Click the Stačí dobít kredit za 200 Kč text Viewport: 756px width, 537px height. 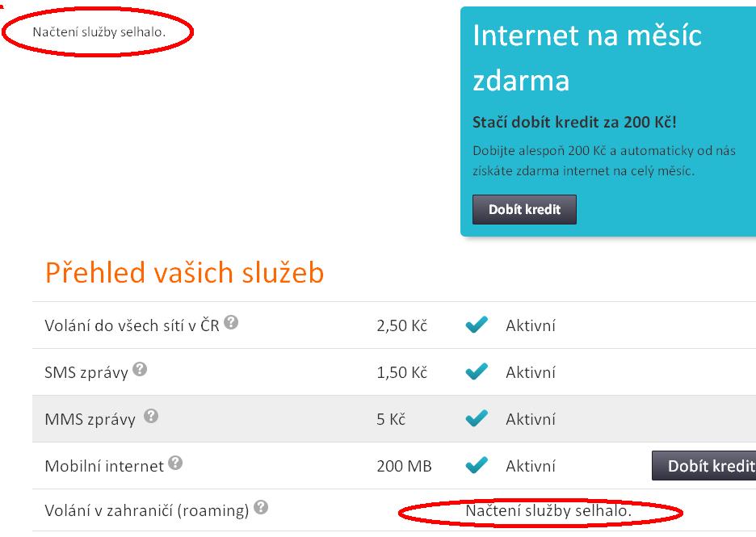tap(573, 123)
